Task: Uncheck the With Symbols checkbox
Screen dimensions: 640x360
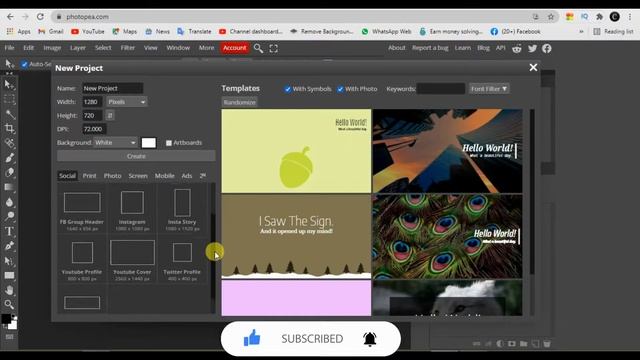Action: pyautogui.click(x=288, y=89)
